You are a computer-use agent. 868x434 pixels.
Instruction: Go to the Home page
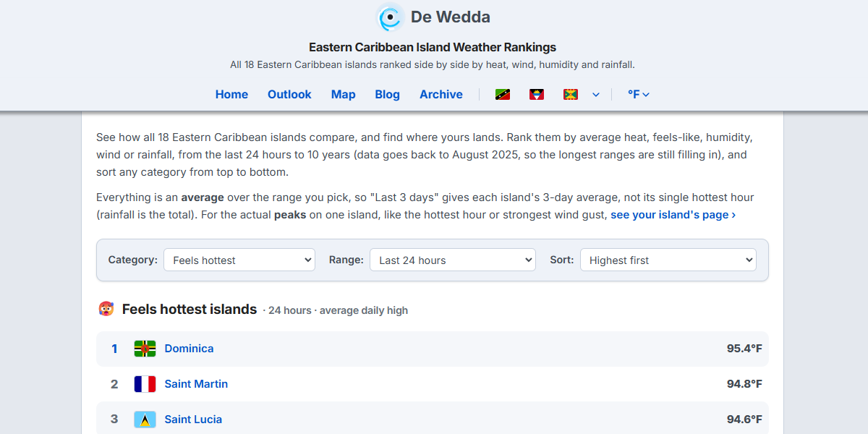point(231,95)
